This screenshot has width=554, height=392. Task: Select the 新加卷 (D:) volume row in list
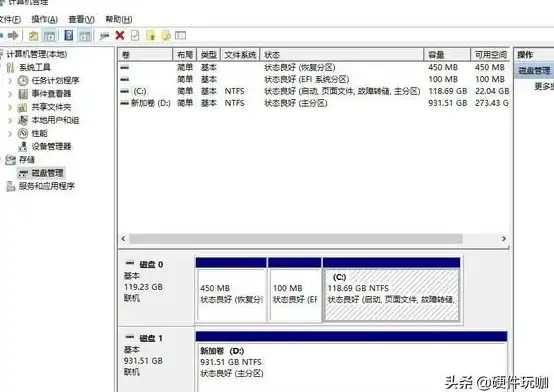(314, 103)
